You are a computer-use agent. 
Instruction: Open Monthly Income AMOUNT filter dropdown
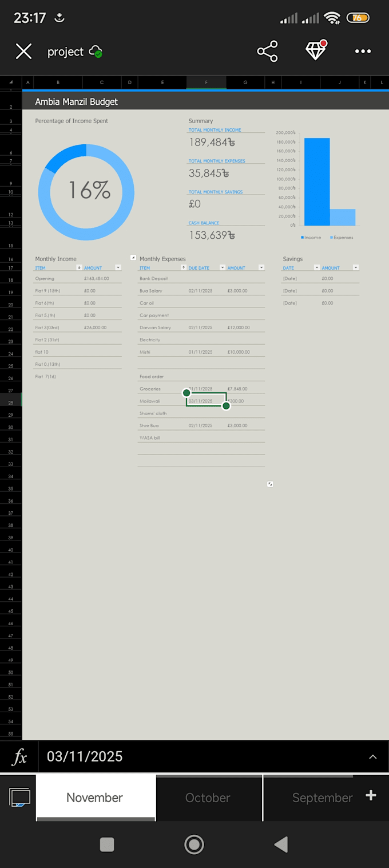[x=118, y=267]
